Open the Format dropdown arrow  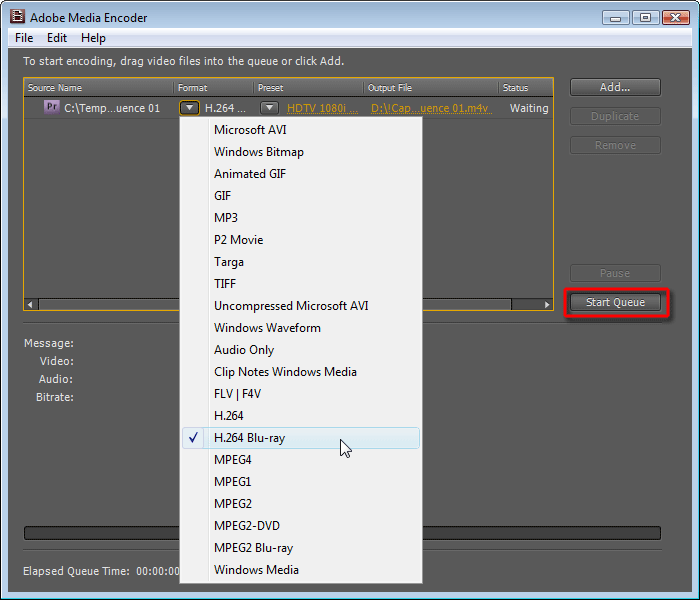(189, 108)
